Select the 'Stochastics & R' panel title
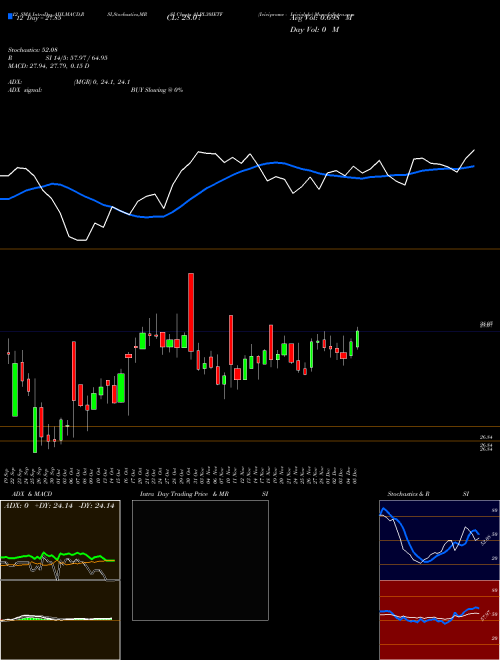This screenshot has height=660, width=500. [x=409, y=494]
